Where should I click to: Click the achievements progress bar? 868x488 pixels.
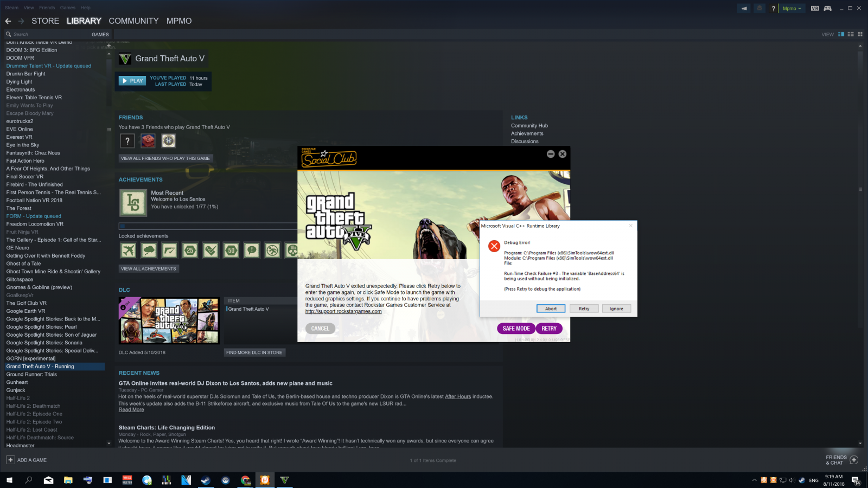[208, 226]
